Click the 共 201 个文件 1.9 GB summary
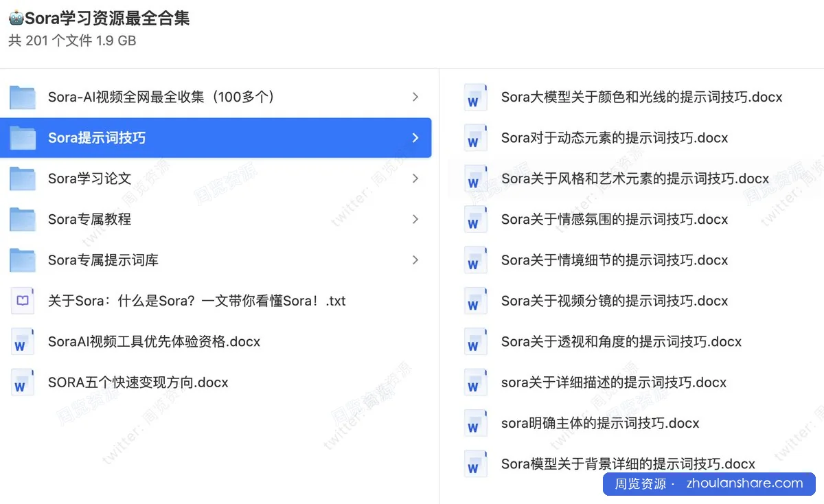 (x=72, y=41)
